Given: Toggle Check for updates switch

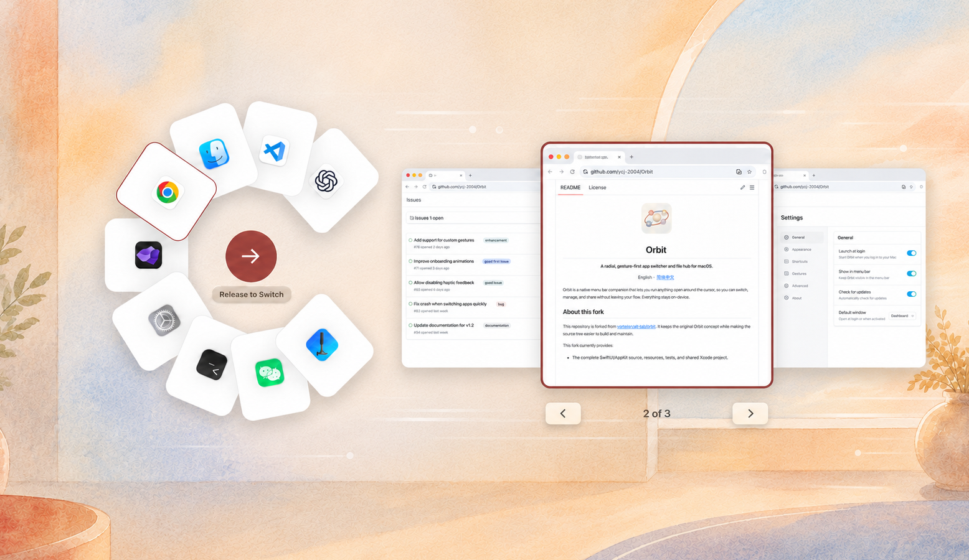Looking at the screenshot, I should click(x=912, y=294).
